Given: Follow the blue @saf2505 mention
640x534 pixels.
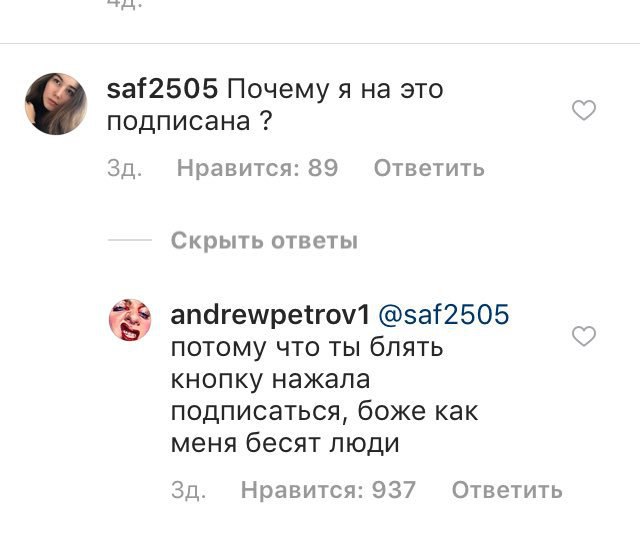Looking at the screenshot, I should pos(444,315).
